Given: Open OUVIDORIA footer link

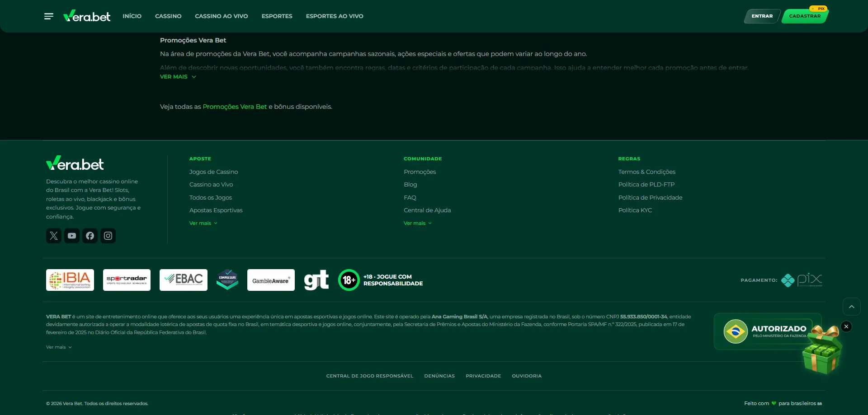Looking at the screenshot, I should click(527, 376).
